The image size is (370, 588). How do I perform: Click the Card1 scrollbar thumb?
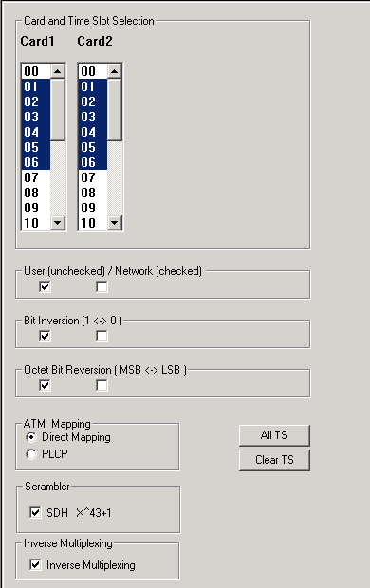58,110
